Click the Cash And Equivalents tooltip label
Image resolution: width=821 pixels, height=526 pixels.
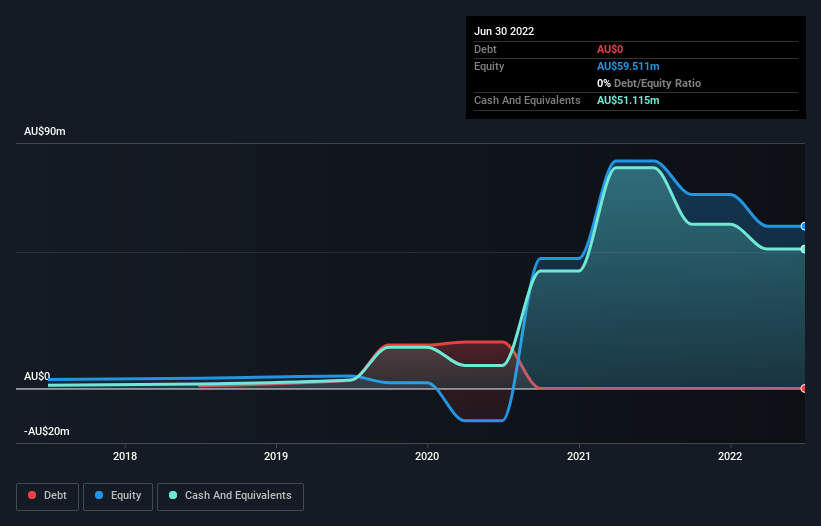coord(527,100)
